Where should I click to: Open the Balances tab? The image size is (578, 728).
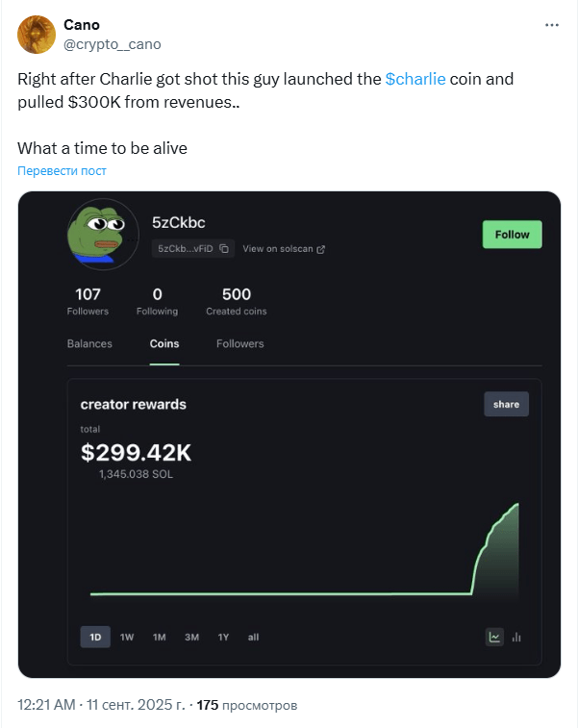(x=89, y=343)
